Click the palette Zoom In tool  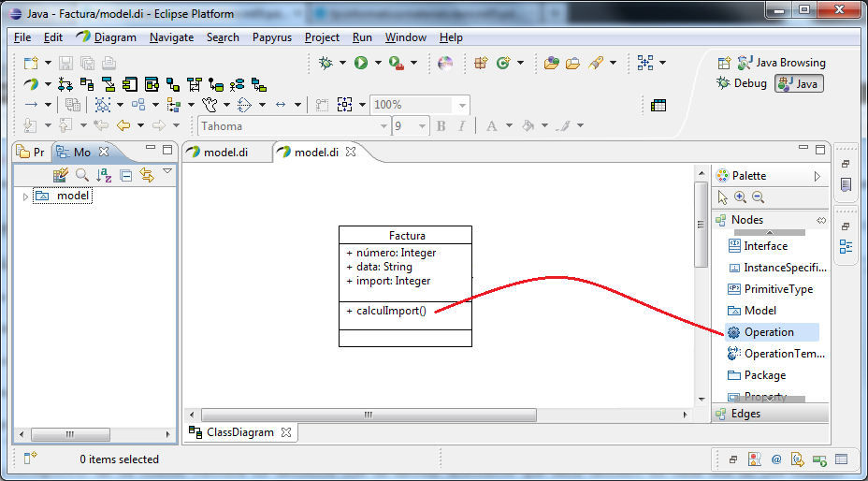[740, 197]
